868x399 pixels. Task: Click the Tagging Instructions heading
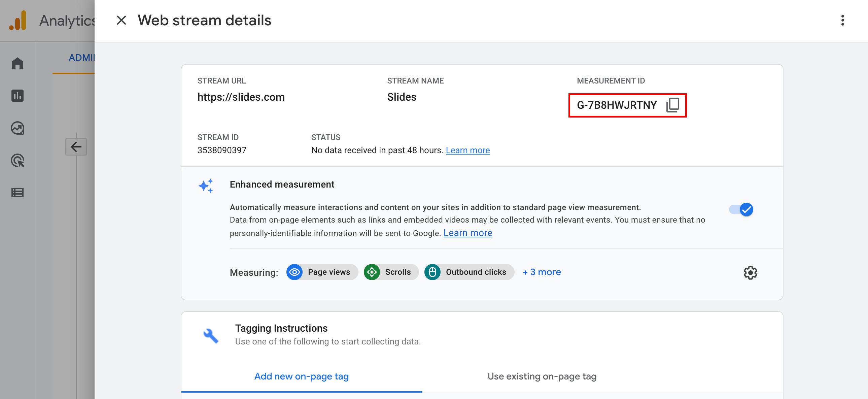pyautogui.click(x=281, y=328)
